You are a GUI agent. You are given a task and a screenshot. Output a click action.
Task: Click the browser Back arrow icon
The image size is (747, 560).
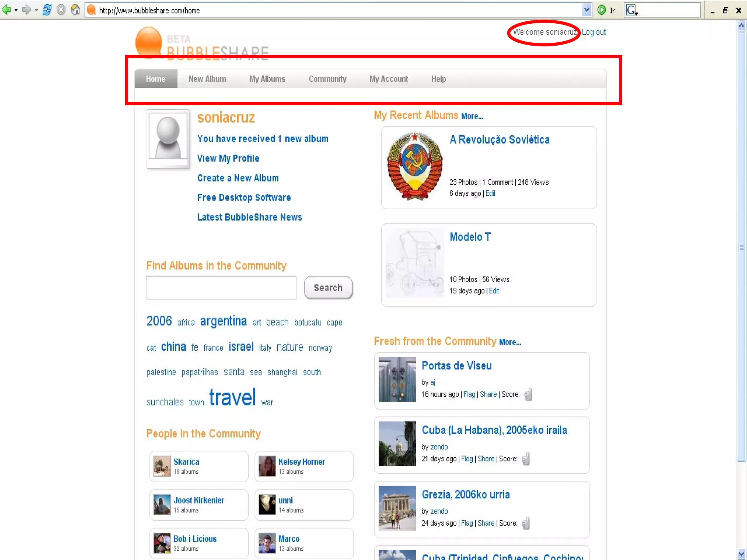click(6, 10)
